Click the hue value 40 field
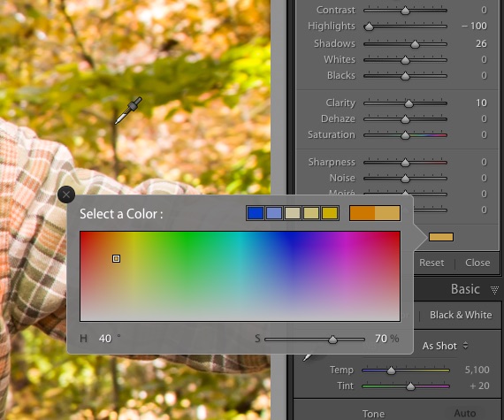Image resolution: width=504 pixels, height=420 pixels. coord(105,339)
